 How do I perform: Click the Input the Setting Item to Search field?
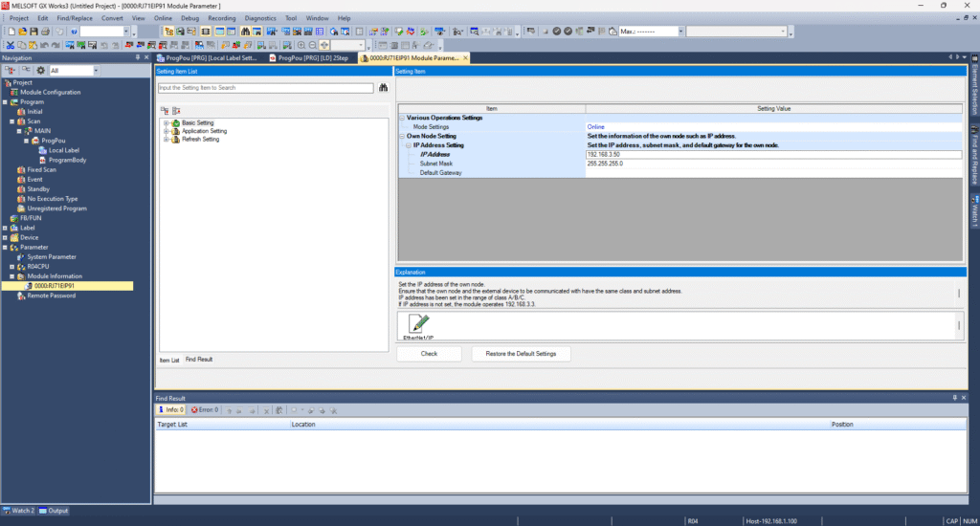266,88
